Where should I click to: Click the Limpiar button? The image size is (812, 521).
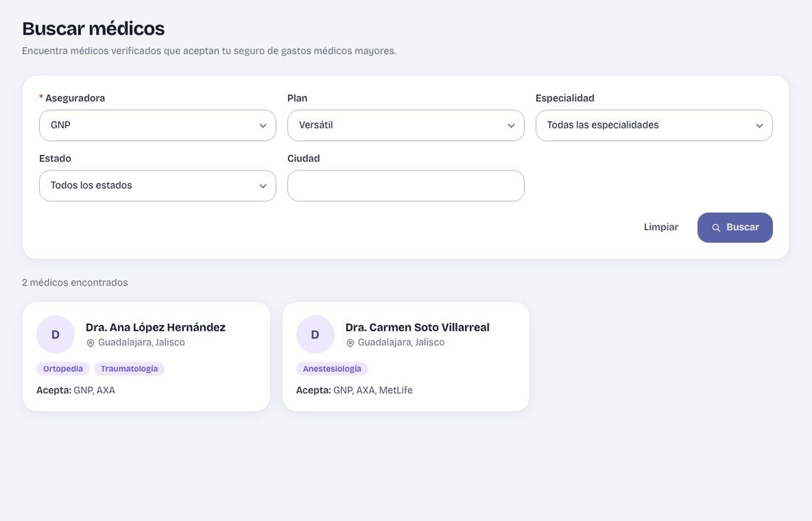[661, 227]
